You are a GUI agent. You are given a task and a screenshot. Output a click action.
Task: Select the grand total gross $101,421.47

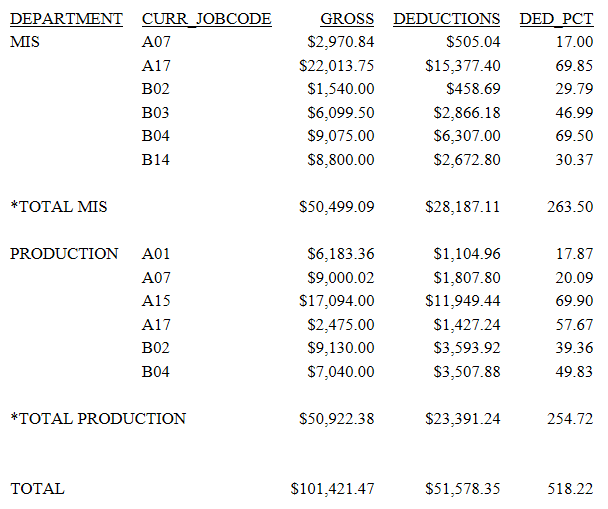[x=332, y=489]
